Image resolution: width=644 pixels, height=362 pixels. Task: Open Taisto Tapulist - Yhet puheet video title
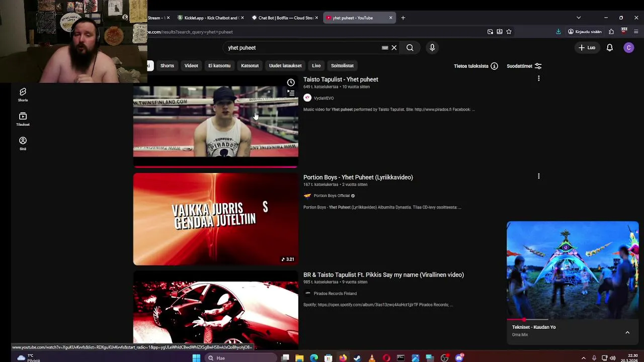click(x=341, y=79)
